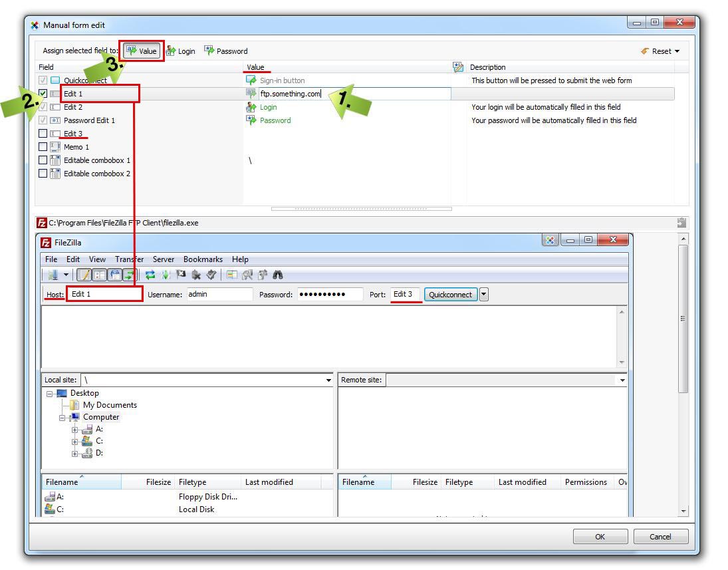The image size is (728, 570).
Task: Open FileZilla's Site Manager toolbar icon
Action: point(53,275)
